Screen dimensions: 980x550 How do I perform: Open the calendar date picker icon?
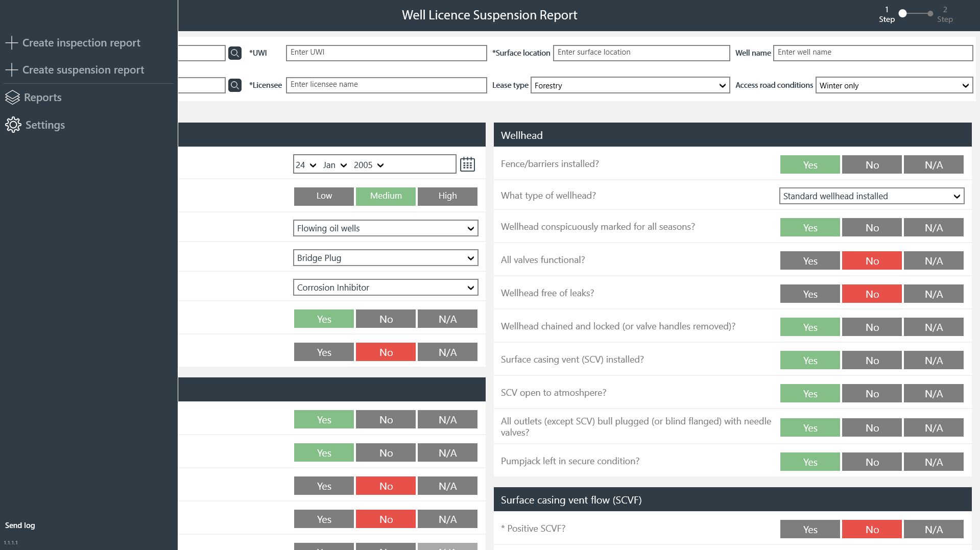(467, 164)
